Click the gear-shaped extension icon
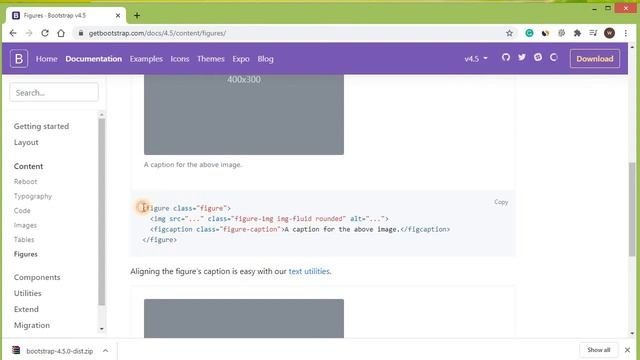The height and width of the screenshot is (360, 640). 561,33
